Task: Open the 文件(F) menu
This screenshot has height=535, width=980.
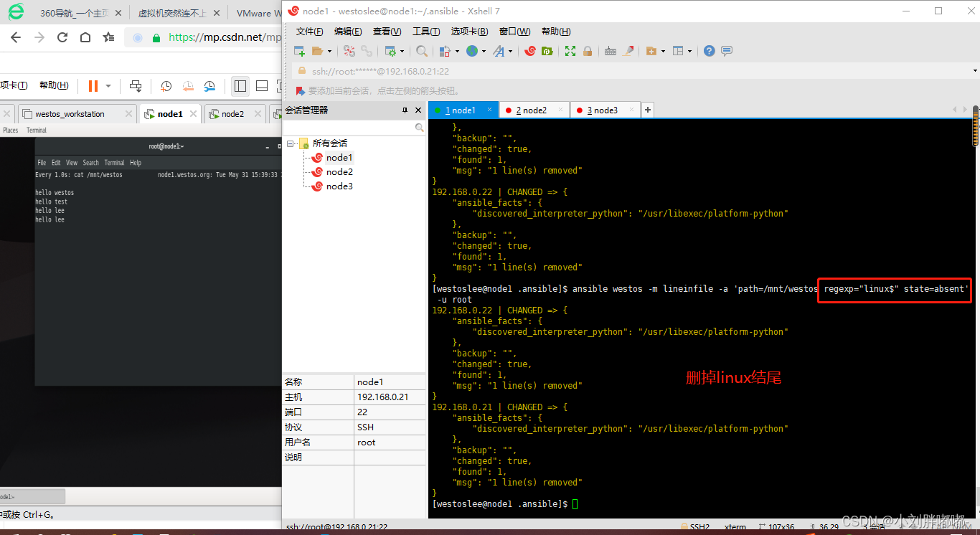Action: coord(310,32)
